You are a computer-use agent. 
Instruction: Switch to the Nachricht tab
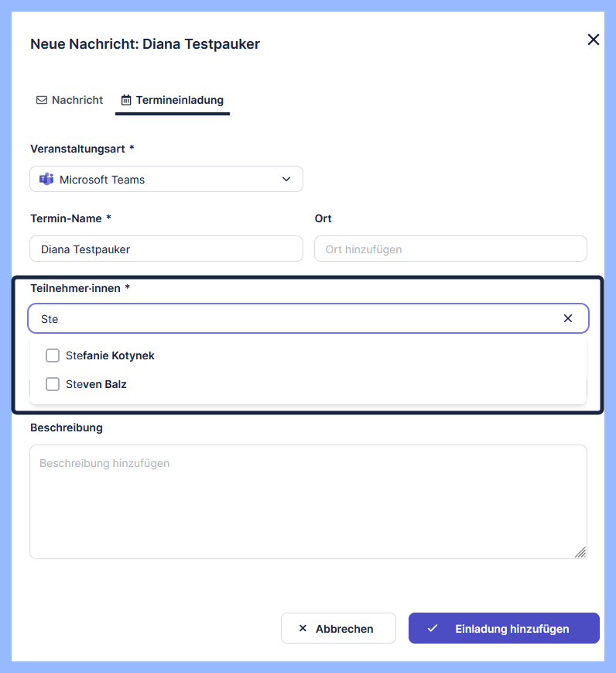click(70, 100)
